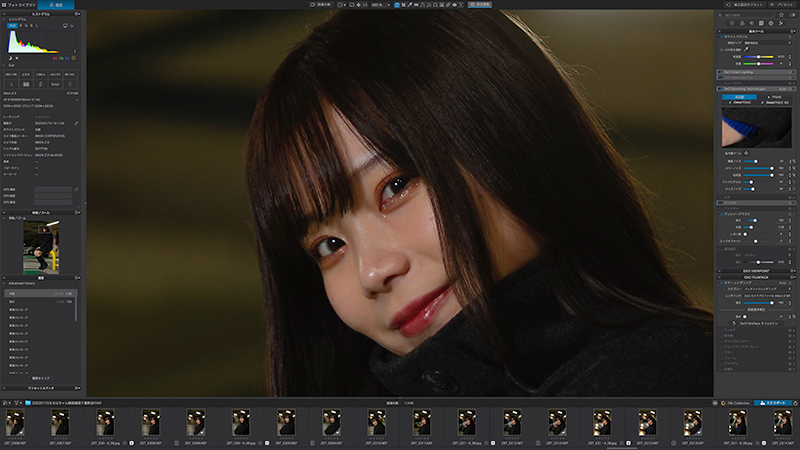Toggle DxO Smart Lighting on/off
The width and height of the screenshot is (800, 450).
[x=721, y=72]
